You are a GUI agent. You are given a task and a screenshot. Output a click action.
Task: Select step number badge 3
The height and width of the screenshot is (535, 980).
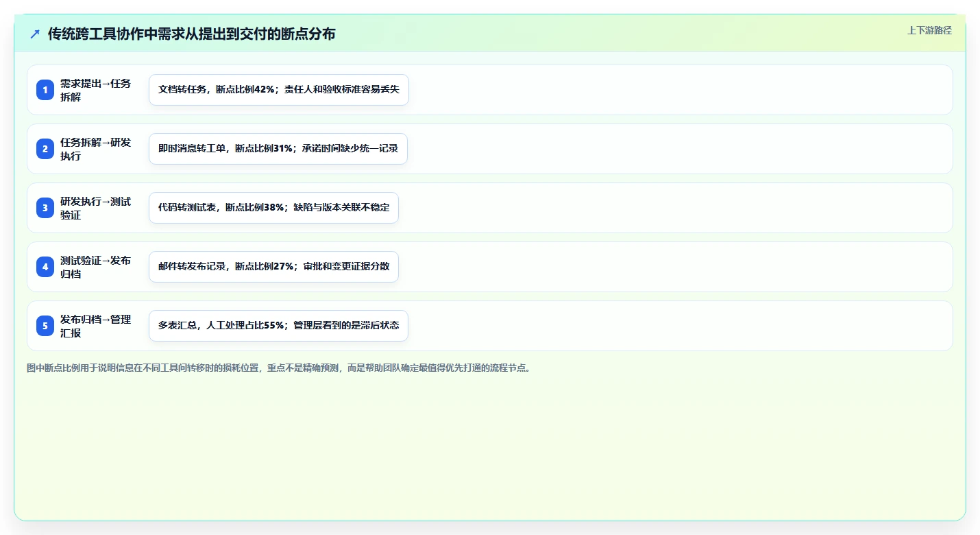tap(45, 208)
